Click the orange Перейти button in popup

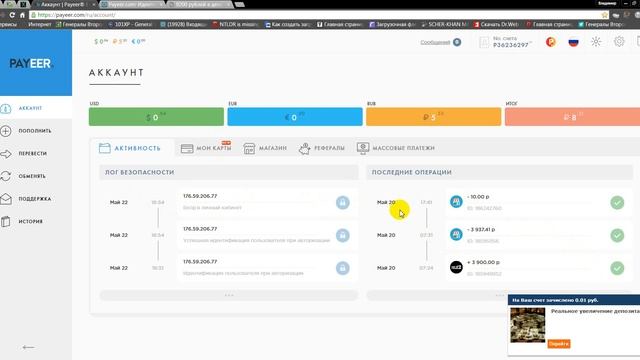tap(559, 344)
